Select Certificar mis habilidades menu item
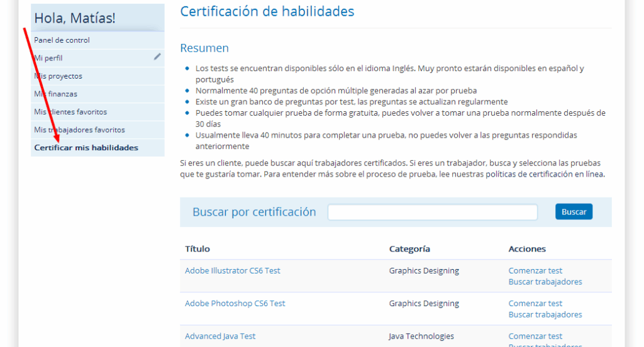 coord(86,148)
